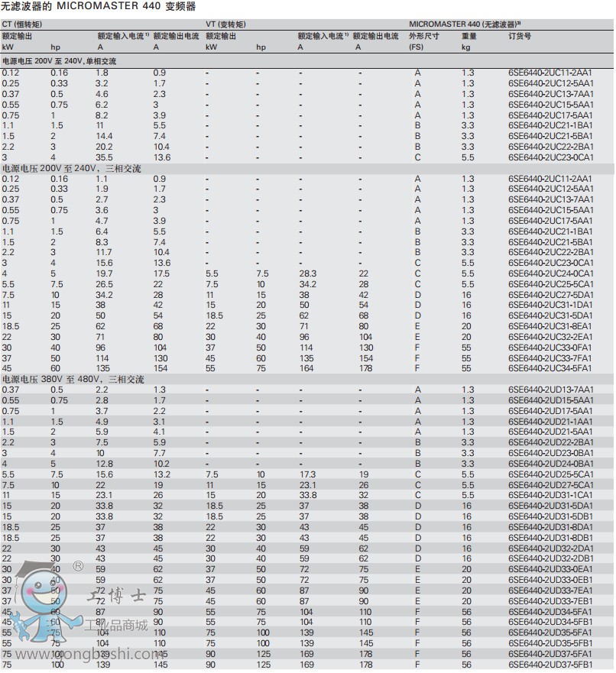Screen dimensions: 616x673
Task: Click order number "6SE6440-2UD34-5FB1"
Action: coord(550,622)
